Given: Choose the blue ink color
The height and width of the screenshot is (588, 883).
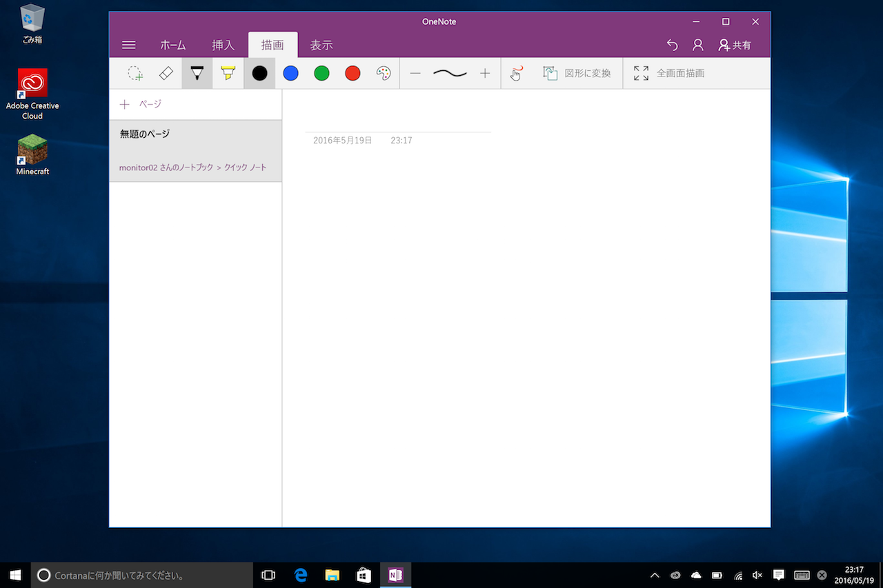Looking at the screenshot, I should pos(290,73).
